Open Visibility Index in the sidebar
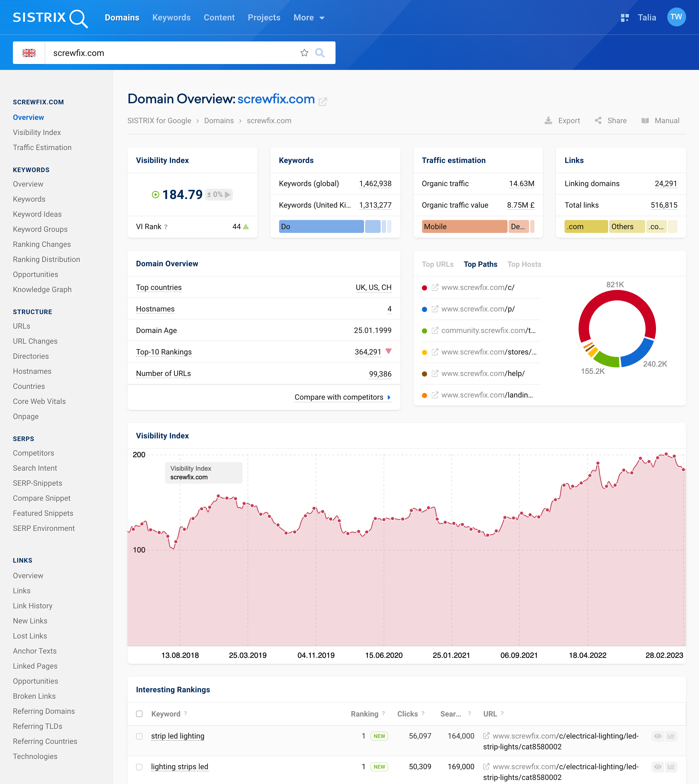This screenshot has width=699, height=784. tap(37, 133)
